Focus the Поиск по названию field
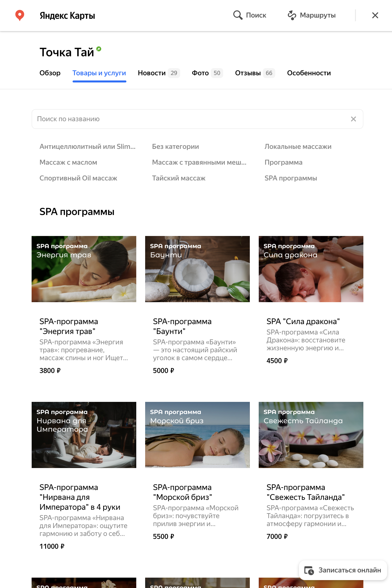The image size is (392, 588). coord(197,119)
